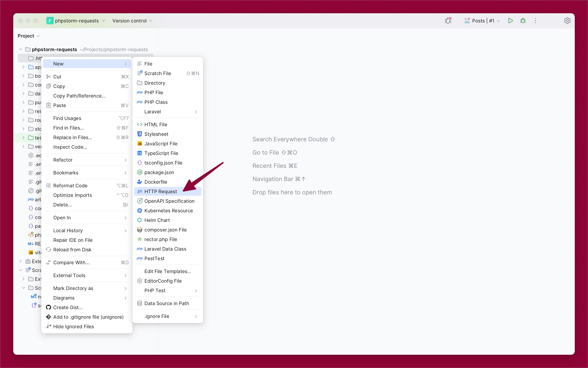Create an OpenAPI Specification

click(x=168, y=201)
